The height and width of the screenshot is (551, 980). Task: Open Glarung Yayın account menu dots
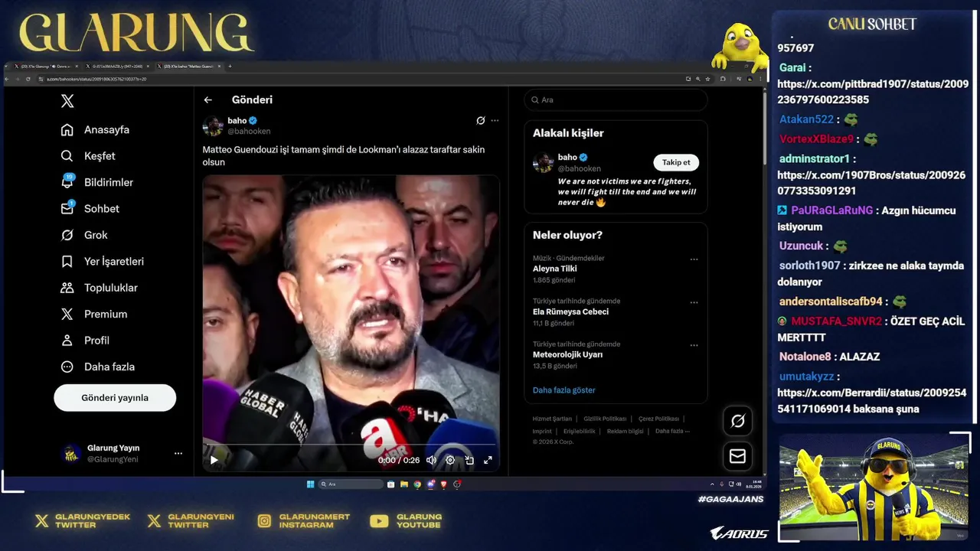pyautogui.click(x=178, y=453)
